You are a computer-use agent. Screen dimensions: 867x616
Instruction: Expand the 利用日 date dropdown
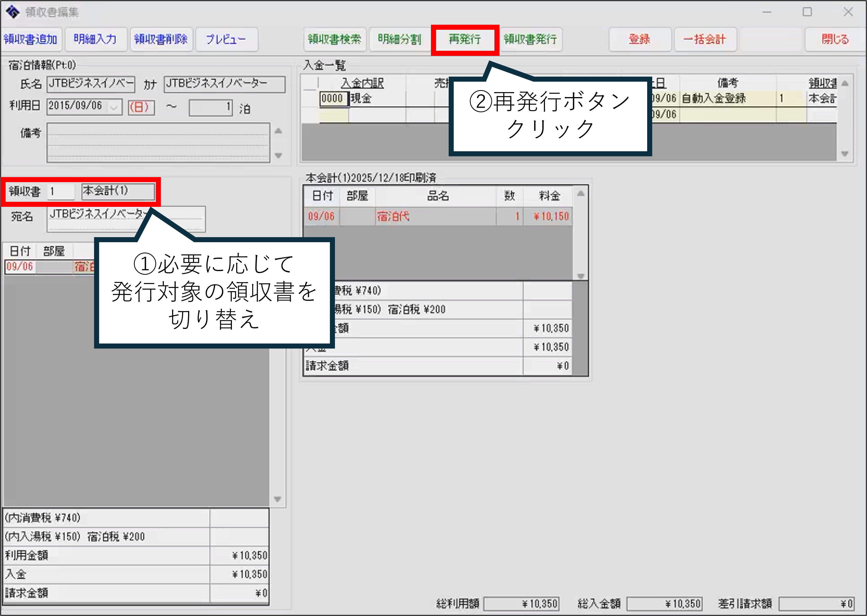tap(114, 107)
